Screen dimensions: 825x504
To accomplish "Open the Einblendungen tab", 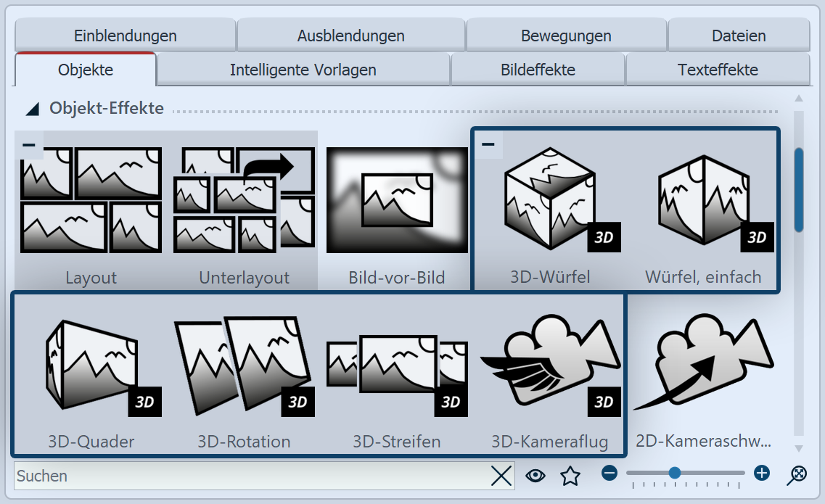I will pyautogui.click(x=125, y=35).
